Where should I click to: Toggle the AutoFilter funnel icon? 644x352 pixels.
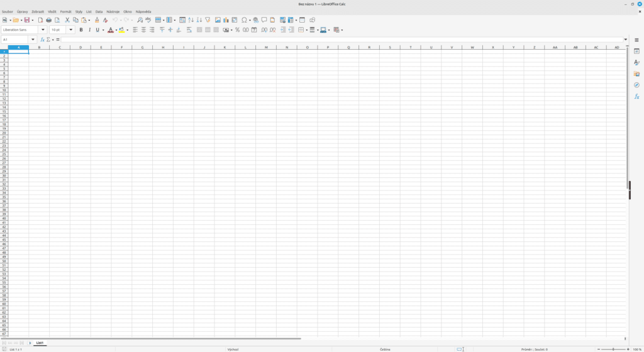(208, 20)
